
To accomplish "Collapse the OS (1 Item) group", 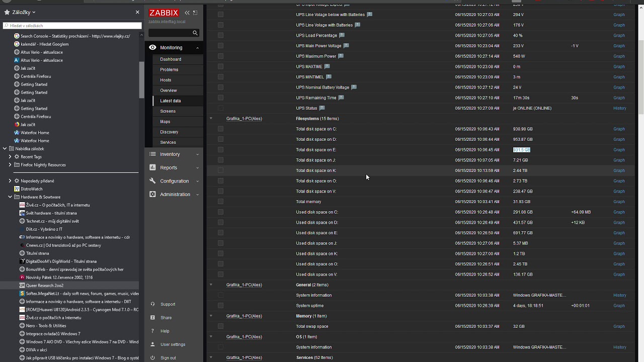I will (x=211, y=337).
